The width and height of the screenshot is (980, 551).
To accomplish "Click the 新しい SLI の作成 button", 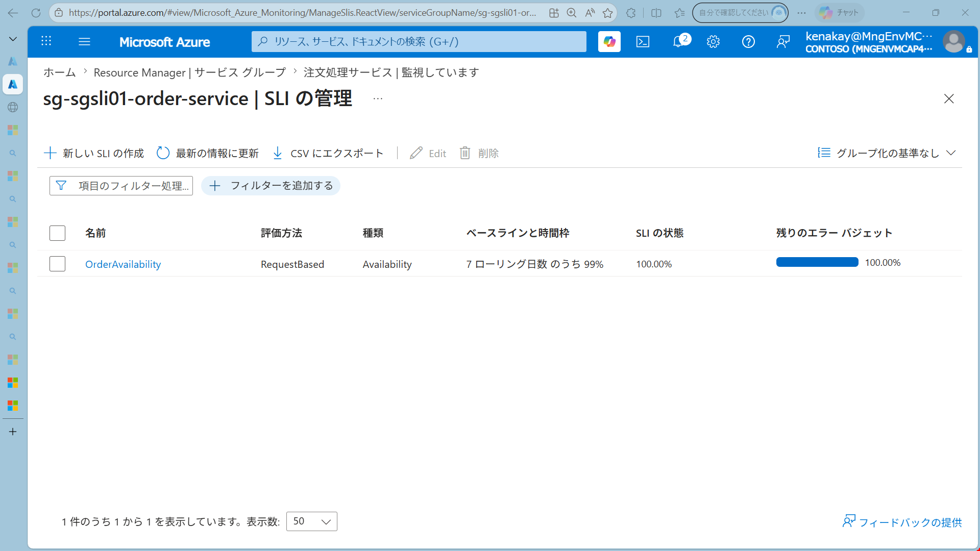I will click(94, 153).
